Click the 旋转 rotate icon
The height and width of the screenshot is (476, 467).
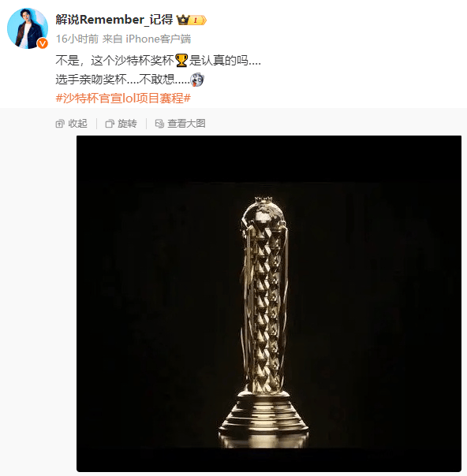click(110, 124)
